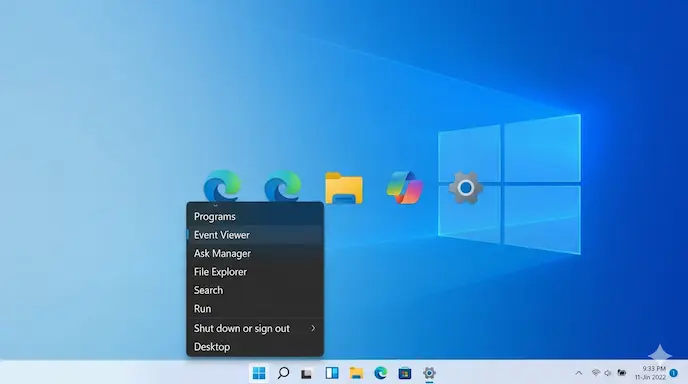Open the taskbar clock showing 9:33 PM
This screenshot has height=384, width=688.
click(x=651, y=373)
